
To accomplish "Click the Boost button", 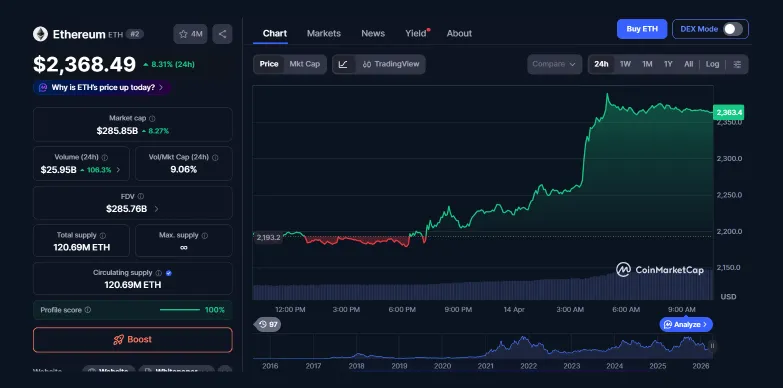I will (x=133, y=340).
